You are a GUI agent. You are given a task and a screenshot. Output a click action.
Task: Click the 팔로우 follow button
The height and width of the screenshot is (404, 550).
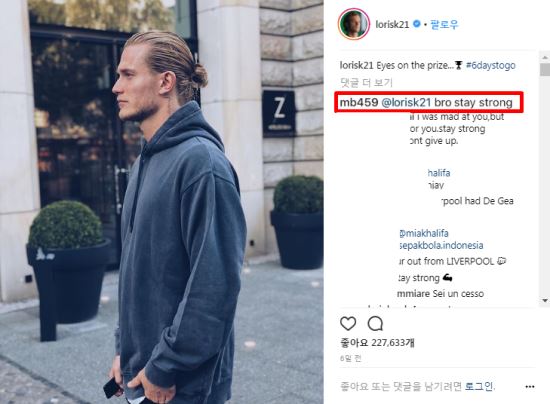pyautogui.click(x=444, y=24)
